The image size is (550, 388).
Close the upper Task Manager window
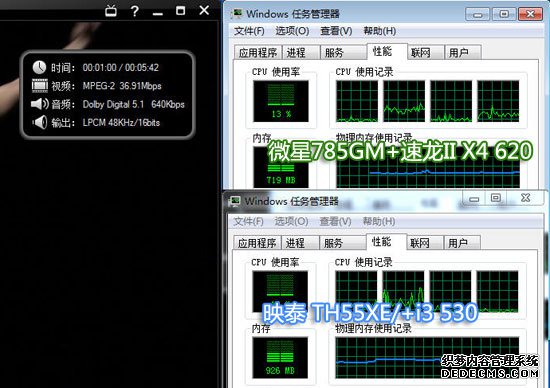coord(530,14)
